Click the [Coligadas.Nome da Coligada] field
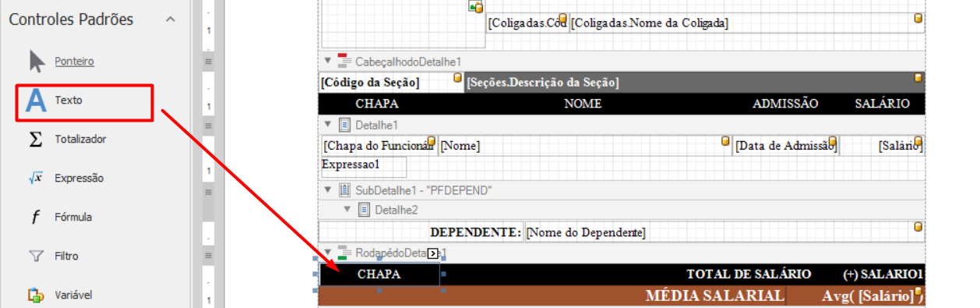The height and width of the screenshot is (308, 980). [747, 23]
